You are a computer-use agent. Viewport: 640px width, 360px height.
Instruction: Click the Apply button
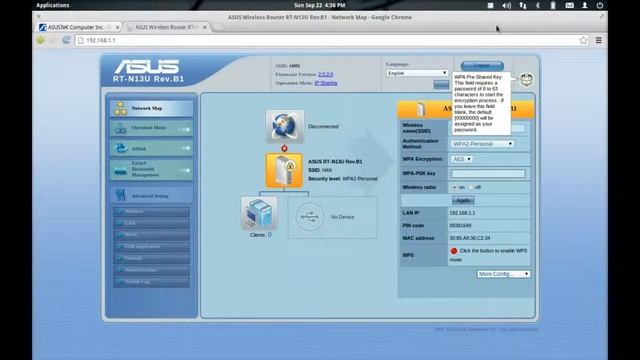[463, 200]
